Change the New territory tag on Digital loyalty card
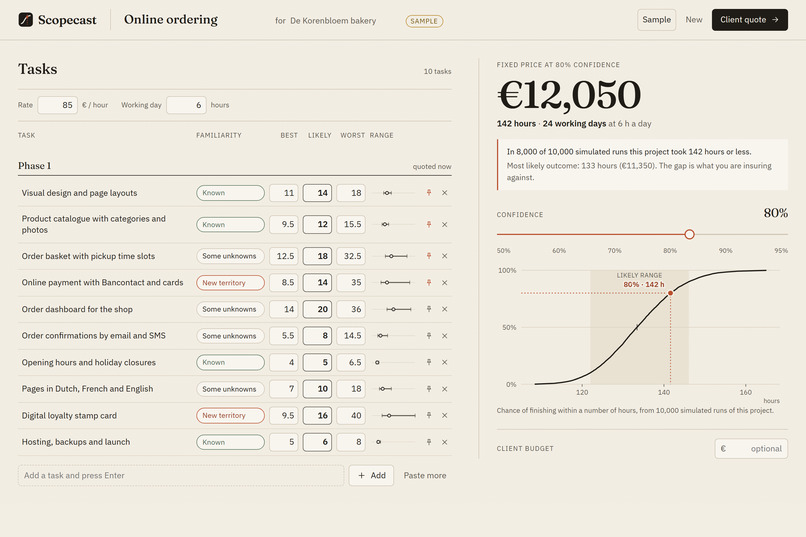This screenshot has width=806, height=537. 230,415
